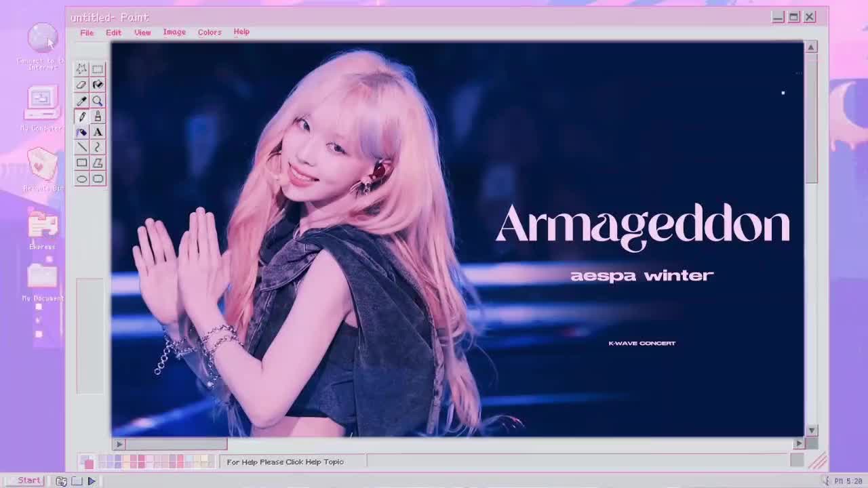Click the horizontal scrollbar right arrow

[798, 444]
